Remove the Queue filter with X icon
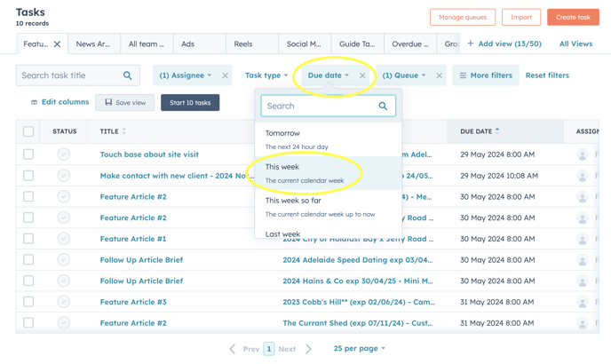611x364 pixels. pos(439,75)
